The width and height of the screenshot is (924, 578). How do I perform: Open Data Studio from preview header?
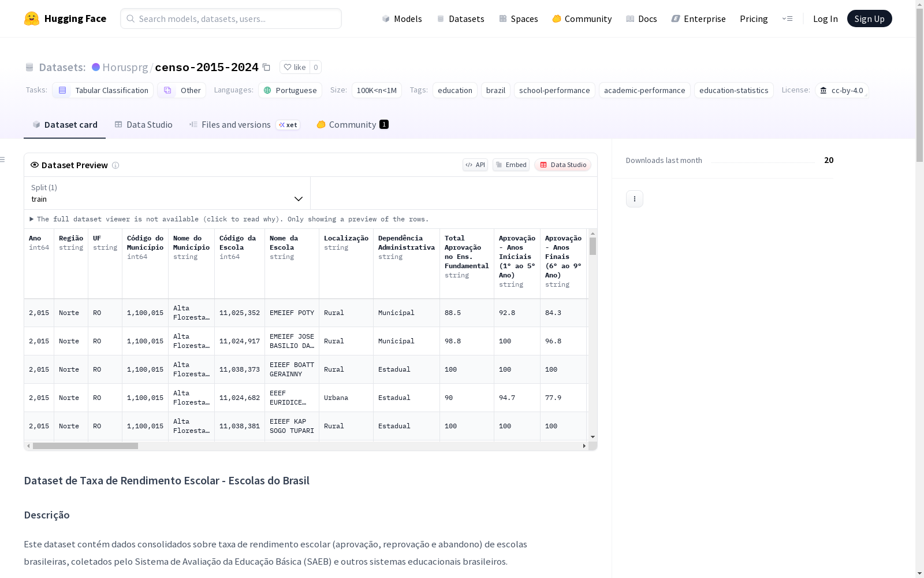tap(563, 165)
